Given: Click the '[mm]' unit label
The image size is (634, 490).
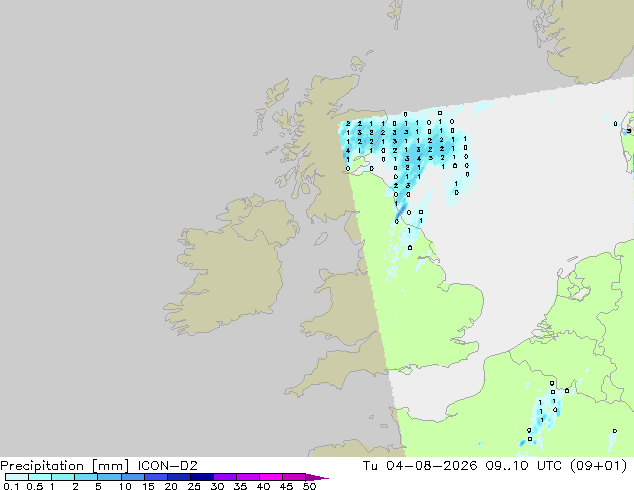Looking at the screenshot, I should 110,466.
